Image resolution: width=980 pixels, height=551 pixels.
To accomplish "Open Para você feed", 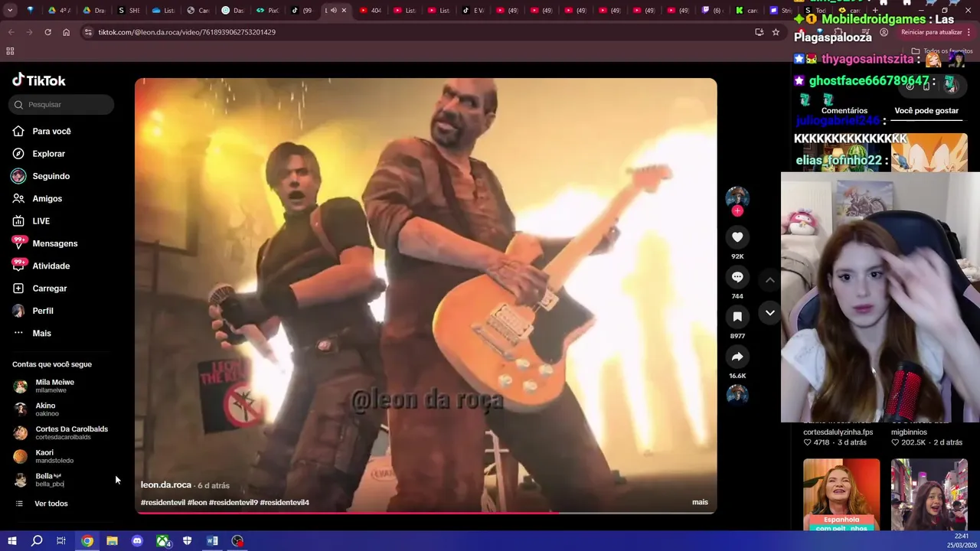I will 51,132.
